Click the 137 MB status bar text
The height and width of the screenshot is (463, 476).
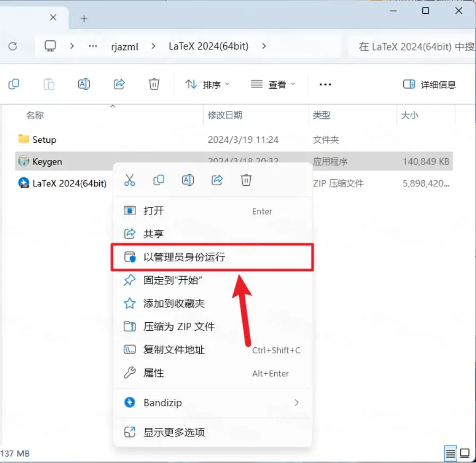click(x=15, y=453)
